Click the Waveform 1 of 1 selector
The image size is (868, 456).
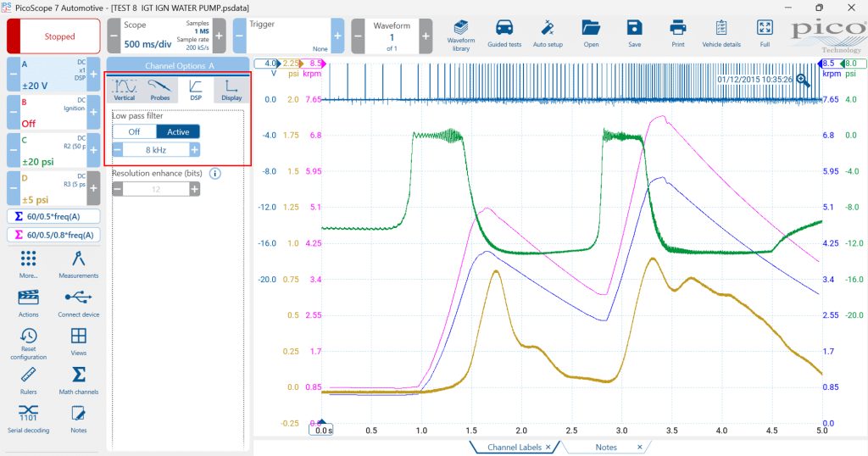392,36
